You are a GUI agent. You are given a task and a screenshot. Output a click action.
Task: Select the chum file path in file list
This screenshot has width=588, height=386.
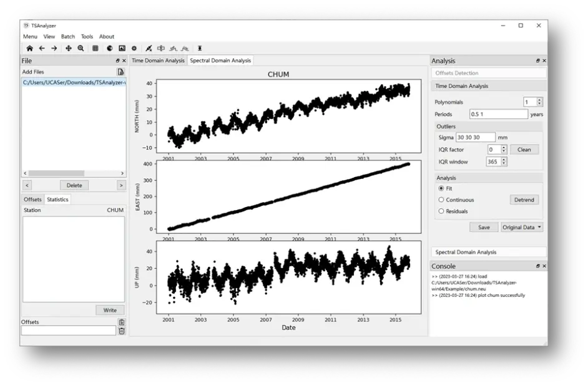(x=74, y=82)
